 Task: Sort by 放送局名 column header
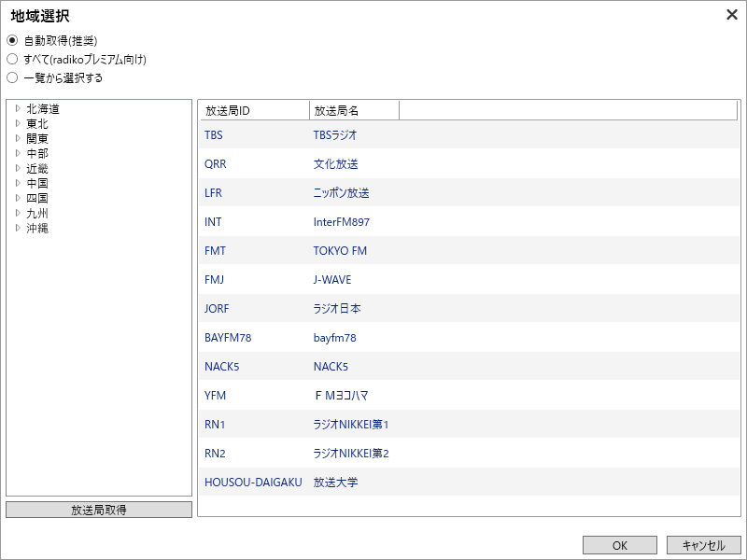click(x=355, y=110)
